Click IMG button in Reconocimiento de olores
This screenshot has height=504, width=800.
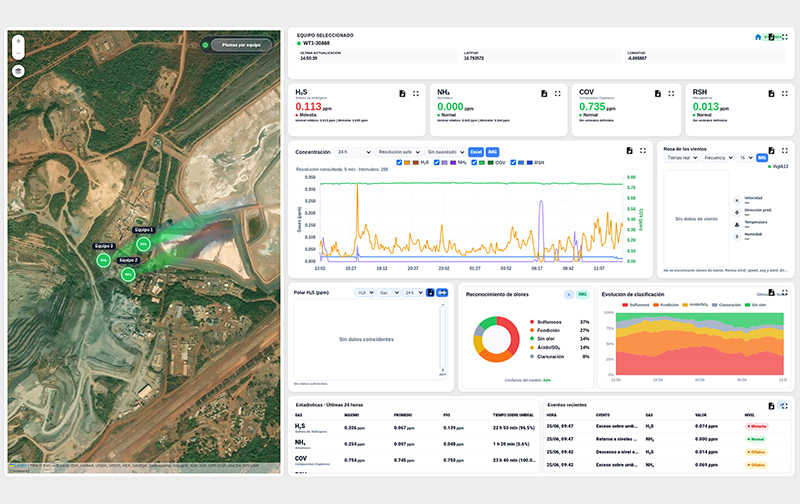pos(582,294)
